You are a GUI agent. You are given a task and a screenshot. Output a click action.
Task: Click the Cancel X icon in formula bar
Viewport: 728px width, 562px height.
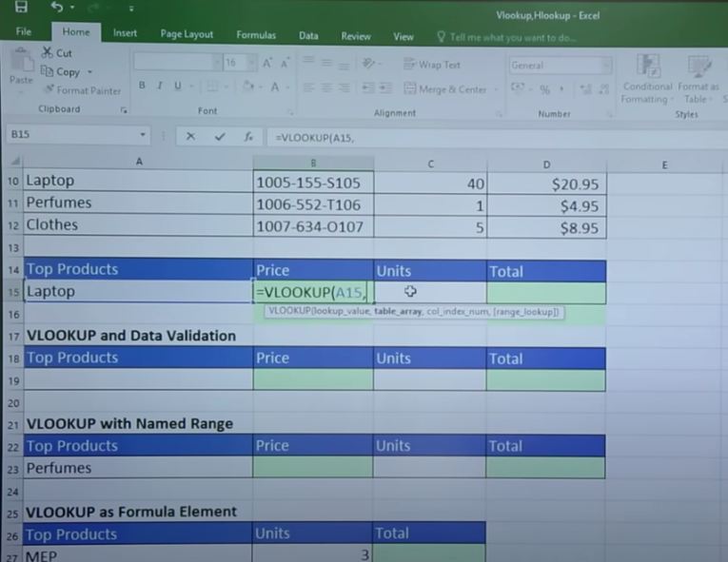coord(190,136)
